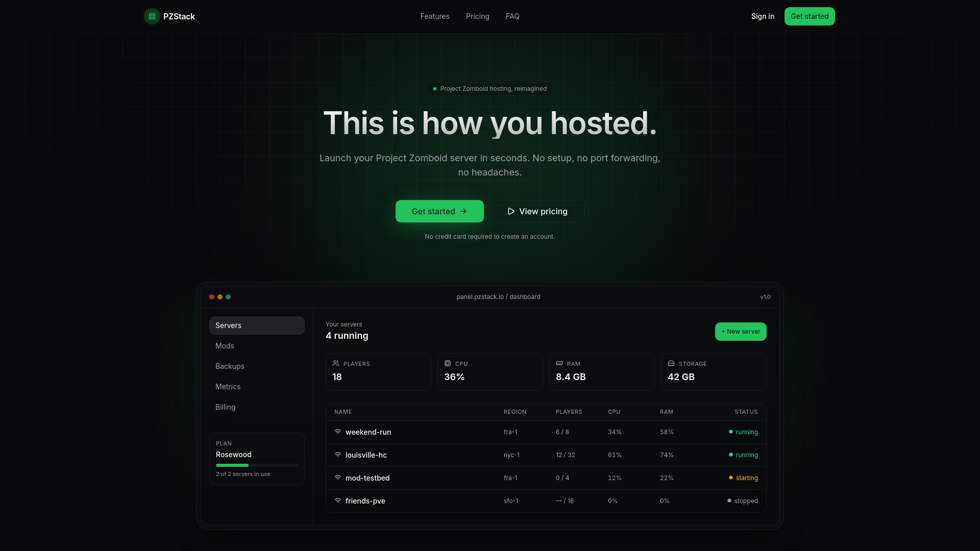The height and width of the screenshot is (551, 980).
Task: Click hero Get started button
Action: tap(439, 211)
